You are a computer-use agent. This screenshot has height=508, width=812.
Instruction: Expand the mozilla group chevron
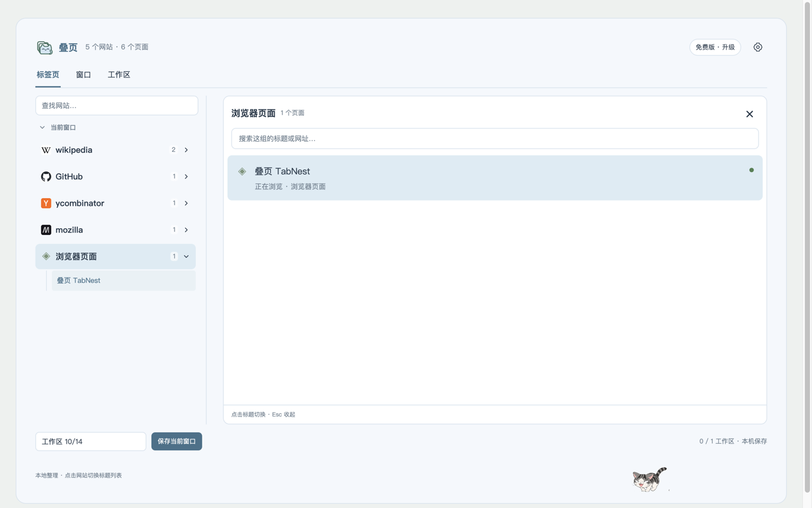(x=186, y=230)
